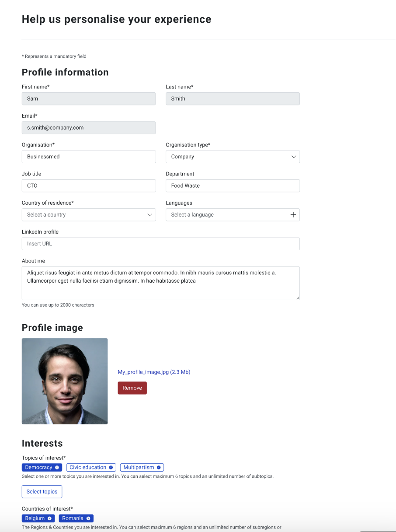
Task: Remove the Democracy topic tag
Action: click(57, 468)
